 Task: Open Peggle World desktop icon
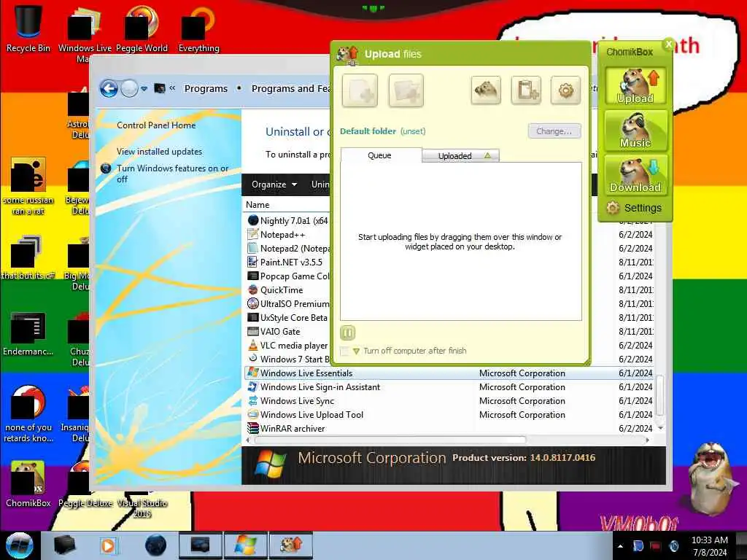tap(142, 28)
